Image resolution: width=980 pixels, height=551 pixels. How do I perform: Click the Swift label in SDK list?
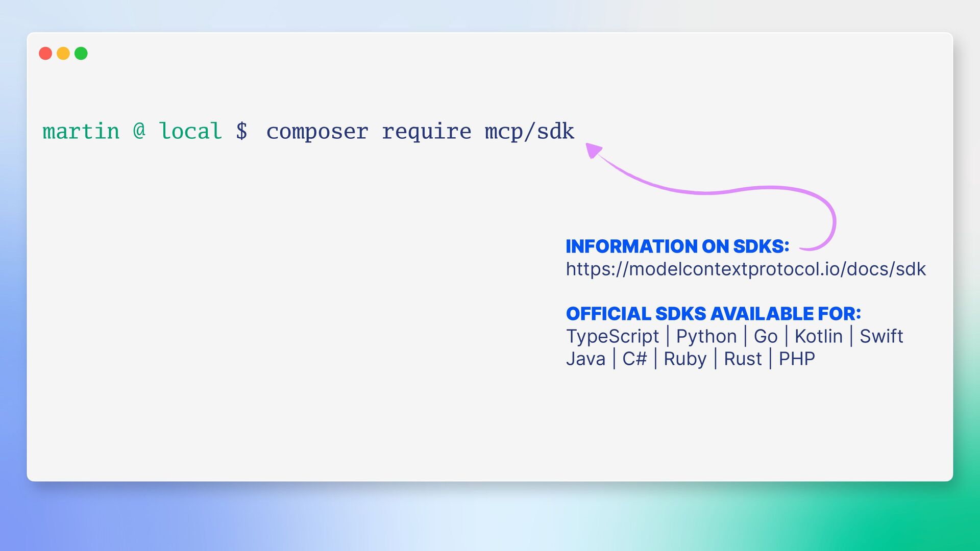[x=881, y=337]
